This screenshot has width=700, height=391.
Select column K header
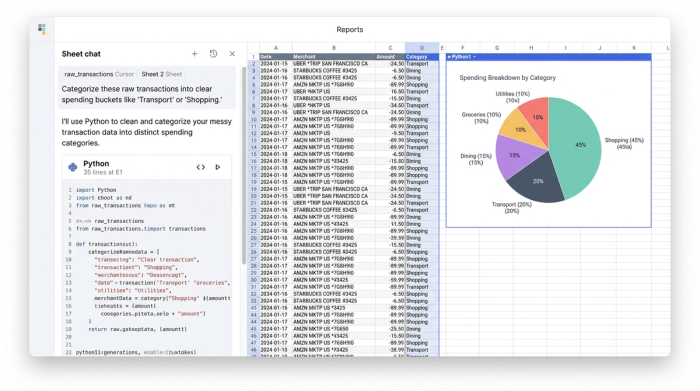pyautogui.click(x=634, y=48)
